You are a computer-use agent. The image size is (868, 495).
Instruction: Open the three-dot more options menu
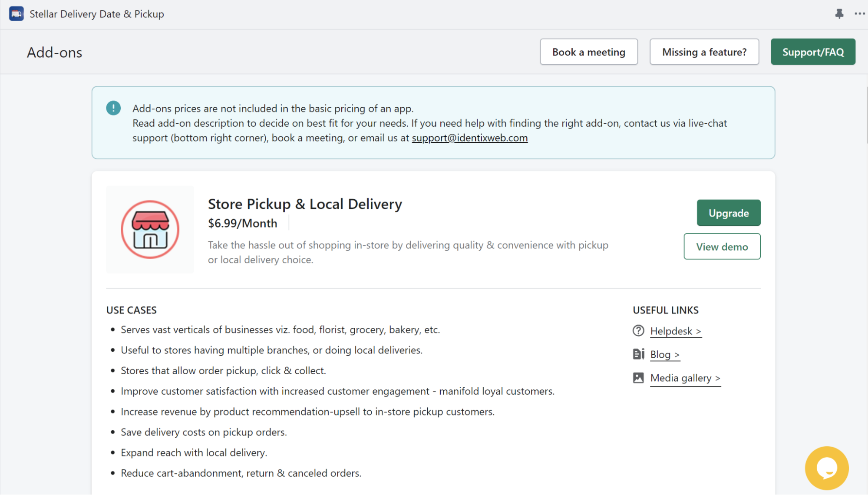point(859,14)
